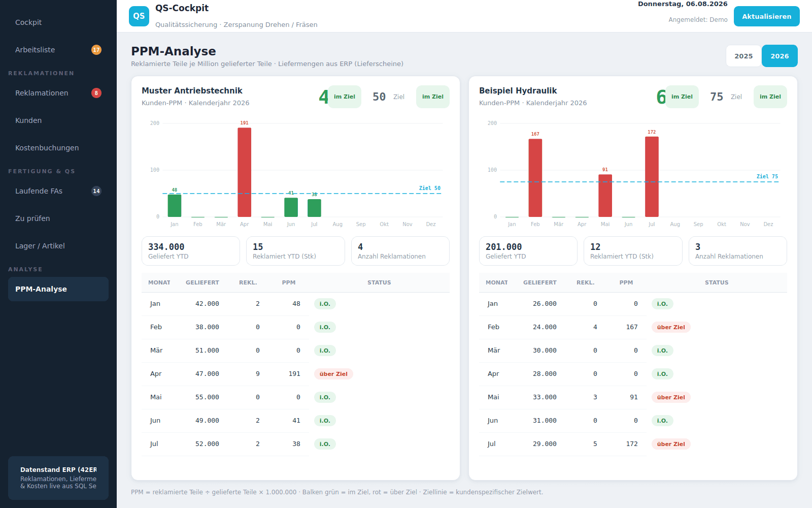The height and width of the screenshot is (508, 812).
Task: Click the Aktualisieren button
Action: coord(766,16)
